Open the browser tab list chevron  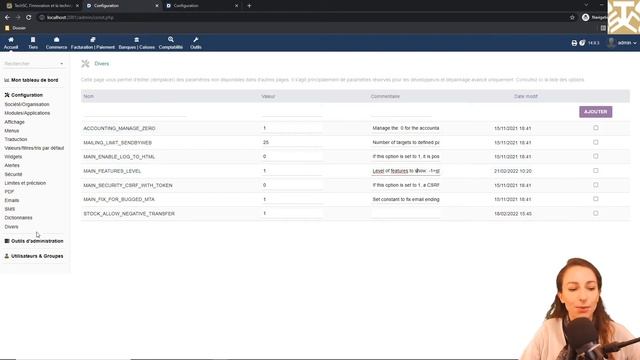[x=586, y=5]
